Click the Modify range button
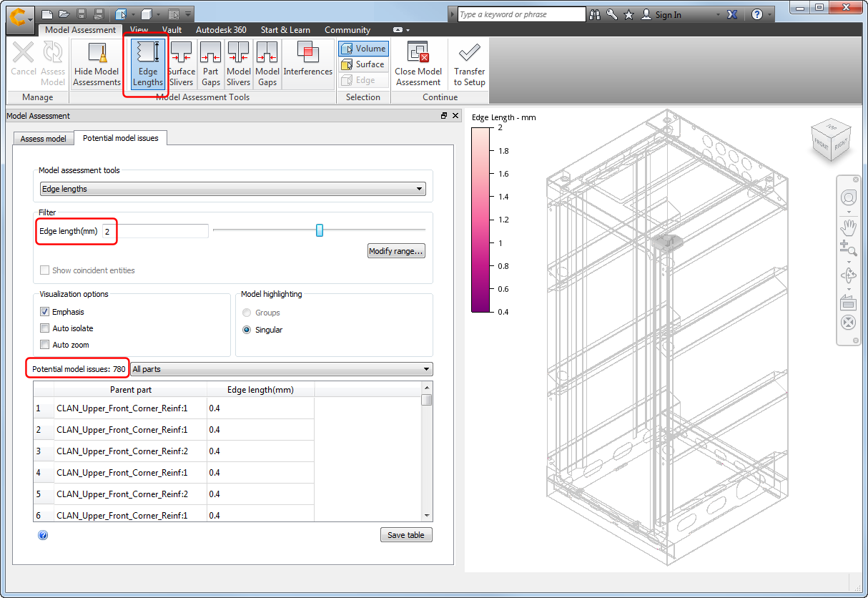Screen dimensions: 868x598 [x=396, y=251]
